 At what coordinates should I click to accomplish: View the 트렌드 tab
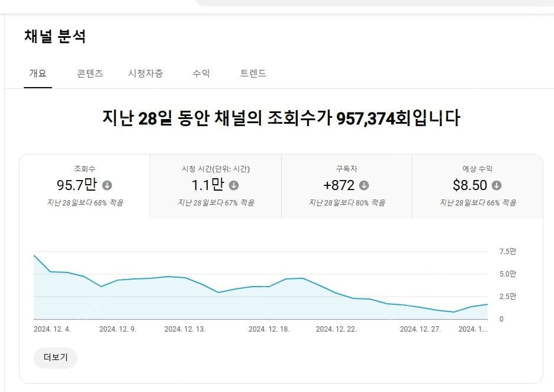point(253,73)
